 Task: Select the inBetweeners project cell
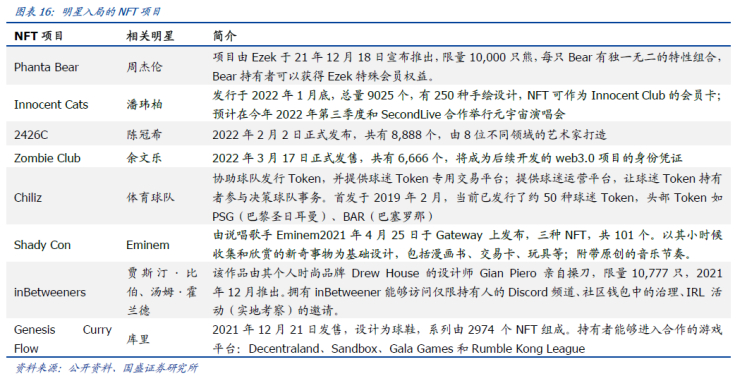pyautogui.click(x=50, y=292)
